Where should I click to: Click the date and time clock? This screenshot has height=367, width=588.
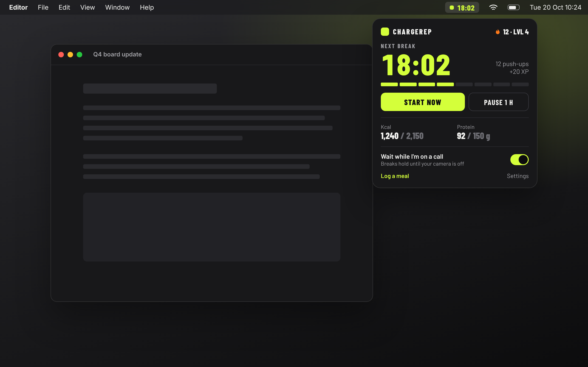[555, 8]
